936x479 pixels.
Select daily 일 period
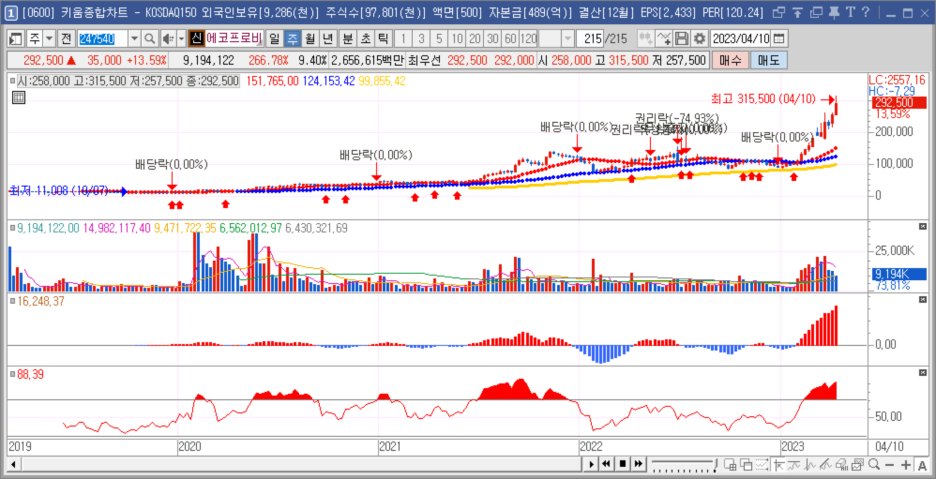[274, 39]
